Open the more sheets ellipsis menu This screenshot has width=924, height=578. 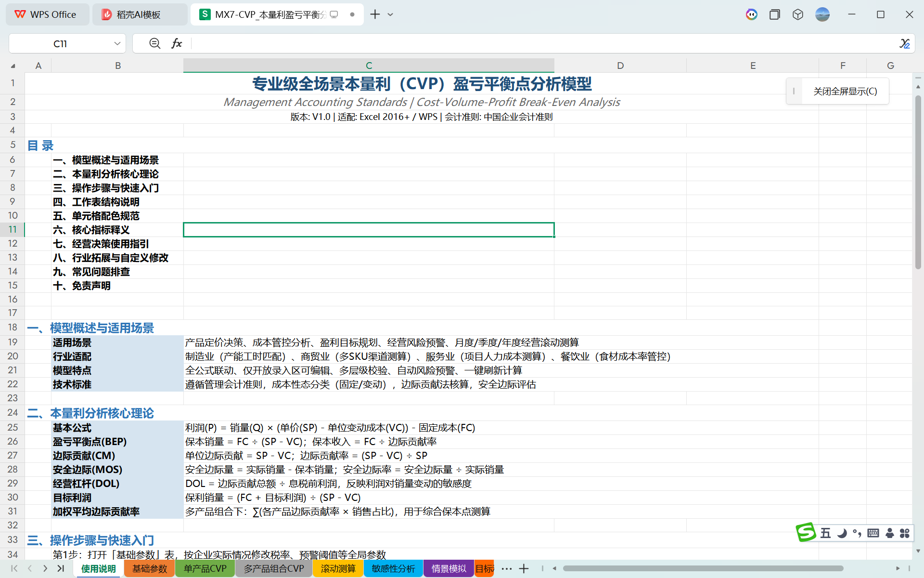pos(507,569)
